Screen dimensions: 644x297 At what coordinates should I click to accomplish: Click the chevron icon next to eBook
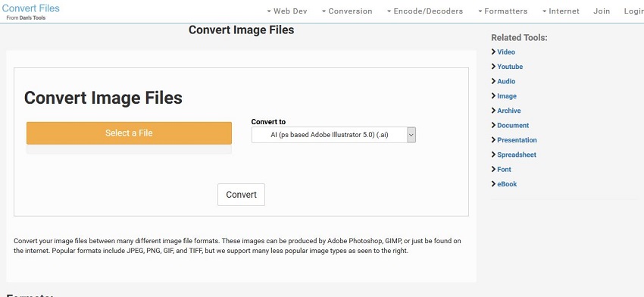click(494, 184)
